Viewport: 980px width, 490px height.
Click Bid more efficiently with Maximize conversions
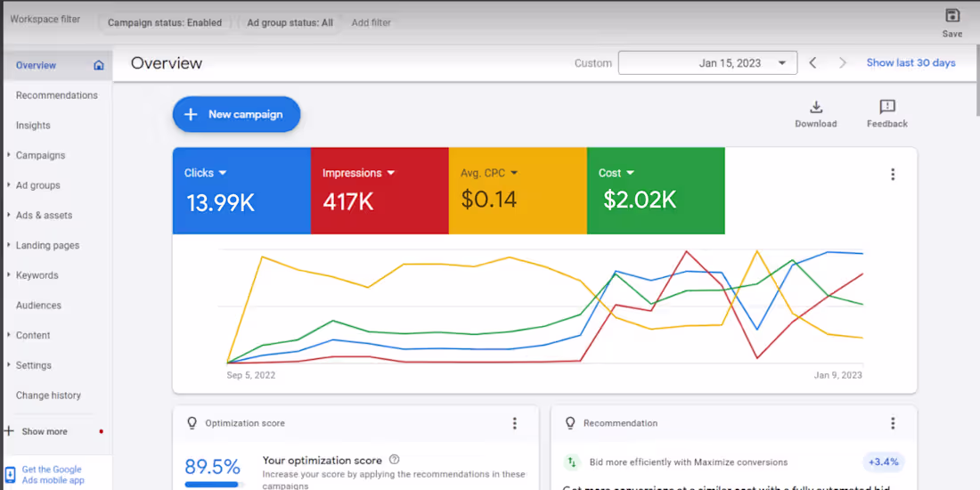[688, 462]
